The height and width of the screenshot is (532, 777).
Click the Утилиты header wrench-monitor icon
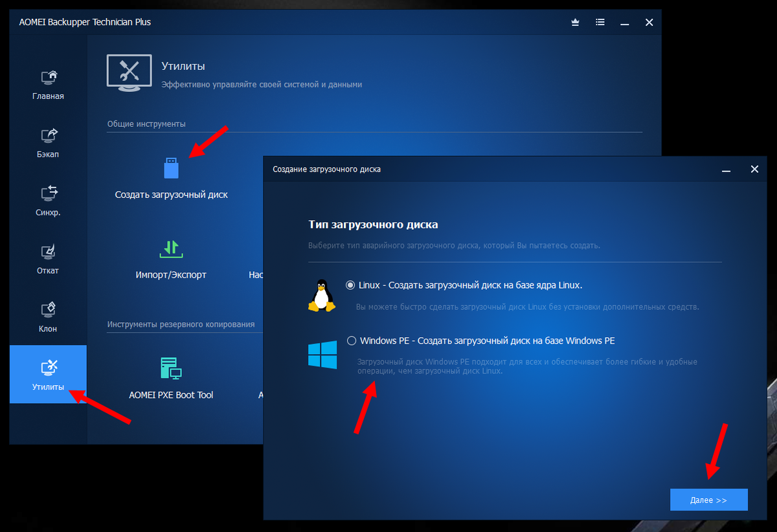129,73
